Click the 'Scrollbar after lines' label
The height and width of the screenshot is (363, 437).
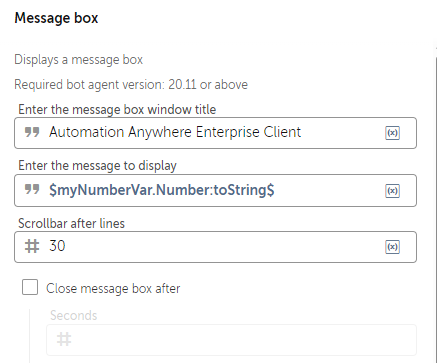point(71,223)
